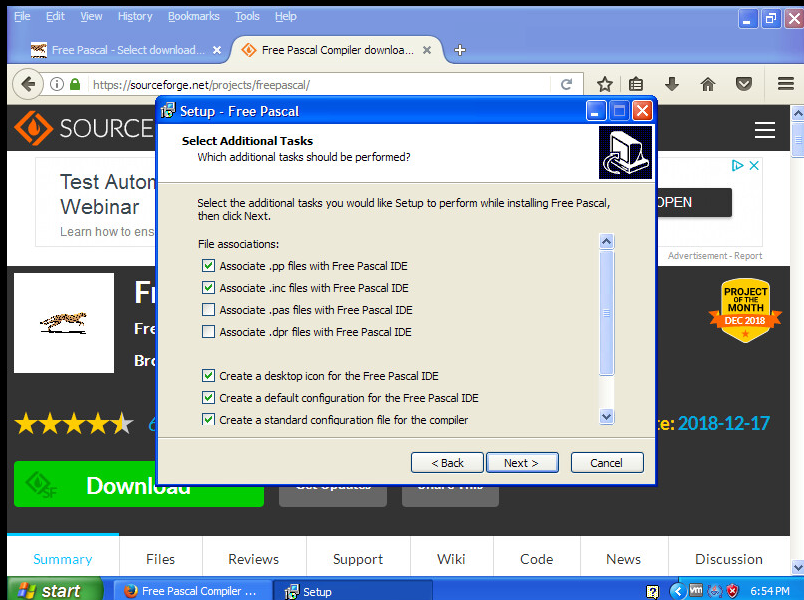Switch to Free Pascal Select download tab
This screenshot has height=600, width=804.
click(126, 50)
